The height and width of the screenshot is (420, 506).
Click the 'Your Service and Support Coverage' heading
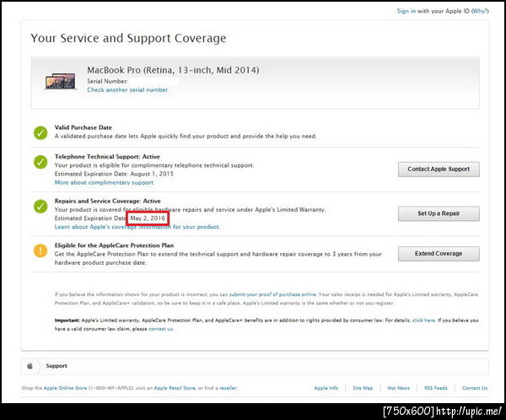[x=128, y=38]
